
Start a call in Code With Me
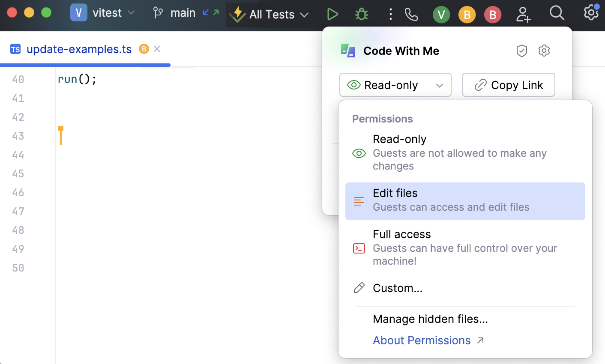(411, 14)
